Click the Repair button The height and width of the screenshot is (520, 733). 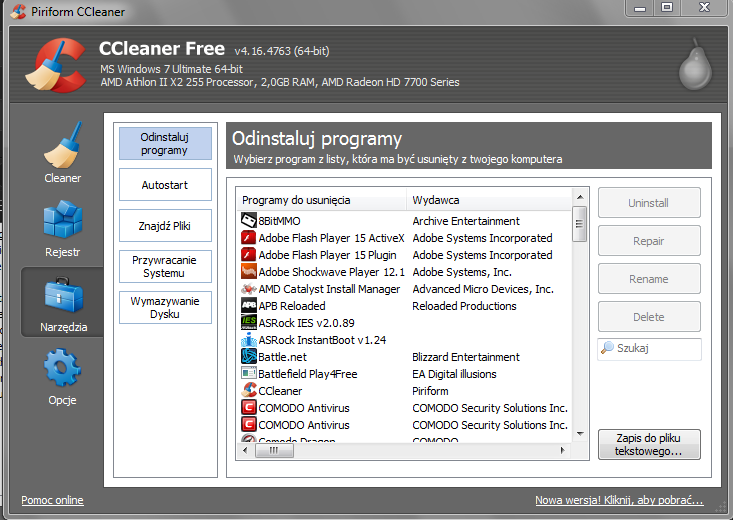point(649,241)
